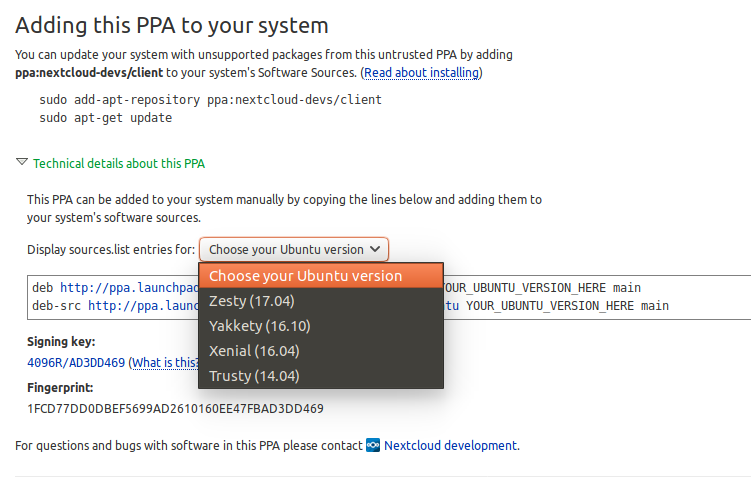Screen dimensions: 751x483
Task: Open the 'Read about installing' link
Action: 422,73
